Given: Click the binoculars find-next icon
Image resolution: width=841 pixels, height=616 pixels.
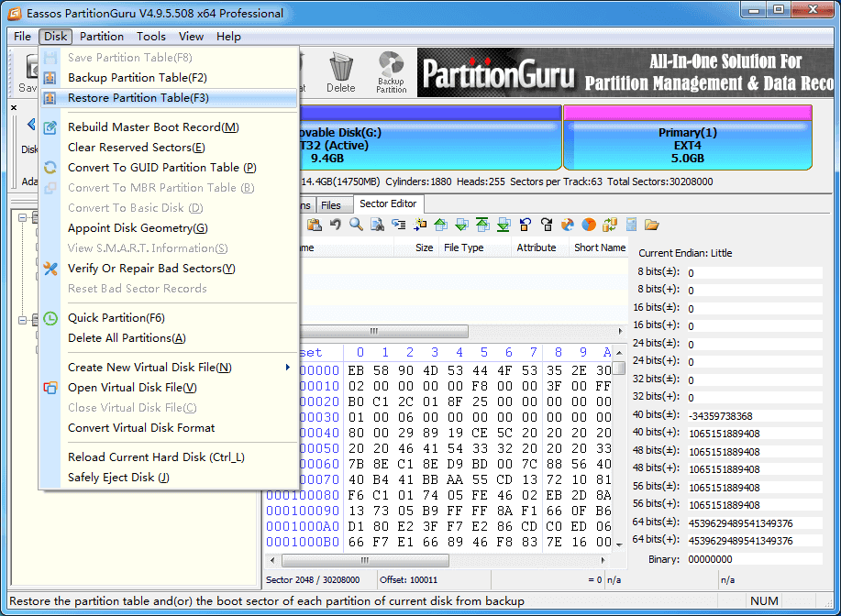Looking at the screenshot, I should click(377, 225).
